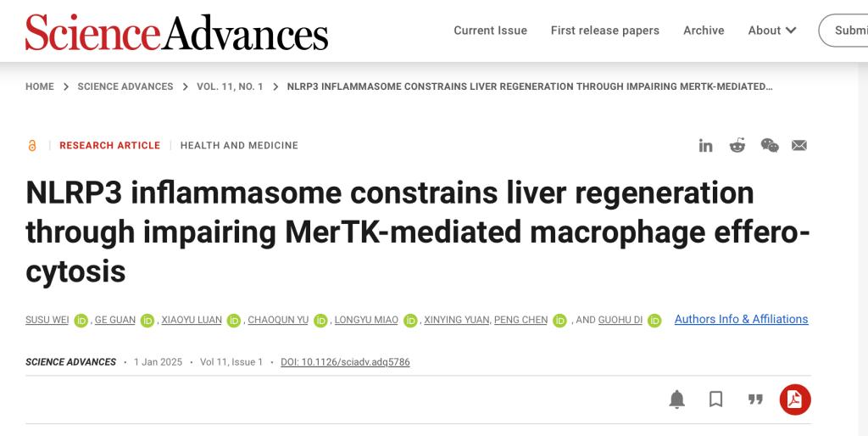Navigate to Vol. 11, No. 1 breadcrumb
This screenshot has height=436, width=868.
click(x=230, y=87)
